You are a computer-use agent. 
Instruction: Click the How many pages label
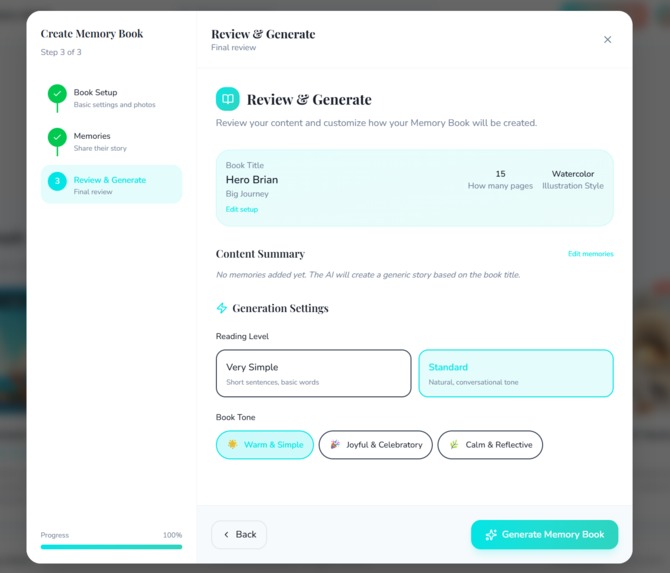click(500, 186)
